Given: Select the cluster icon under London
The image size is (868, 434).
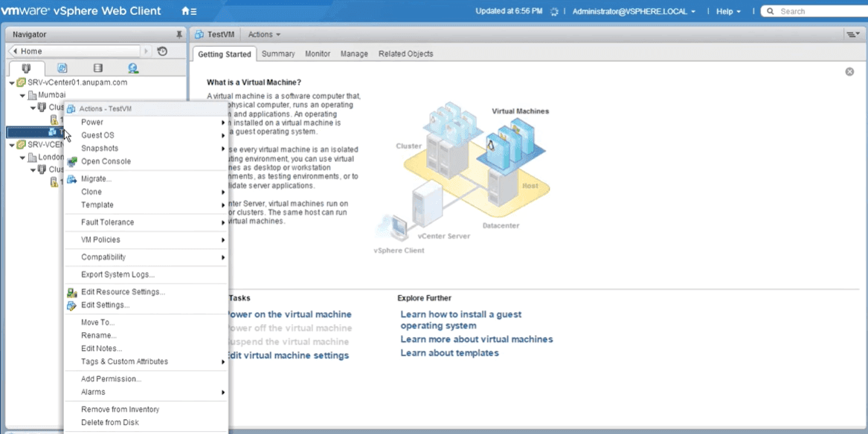Looking at the screenshot, I should coord(42,169).
